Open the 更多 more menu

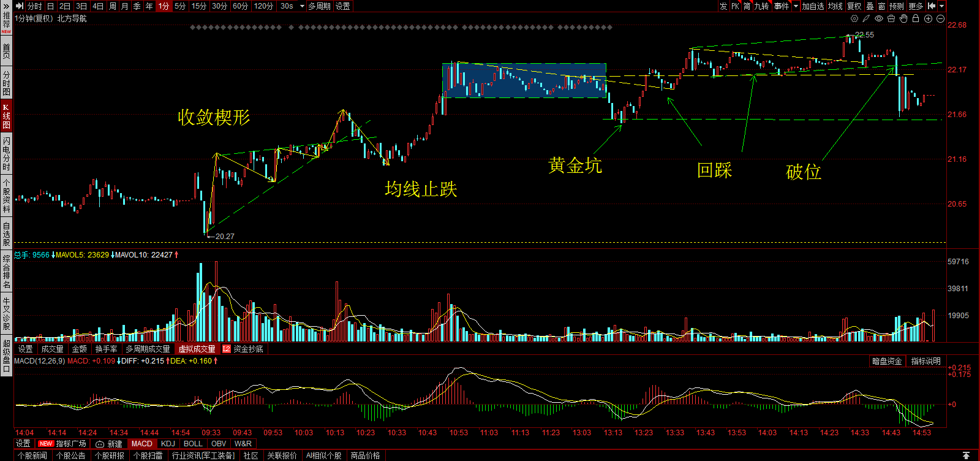point(916,6)
